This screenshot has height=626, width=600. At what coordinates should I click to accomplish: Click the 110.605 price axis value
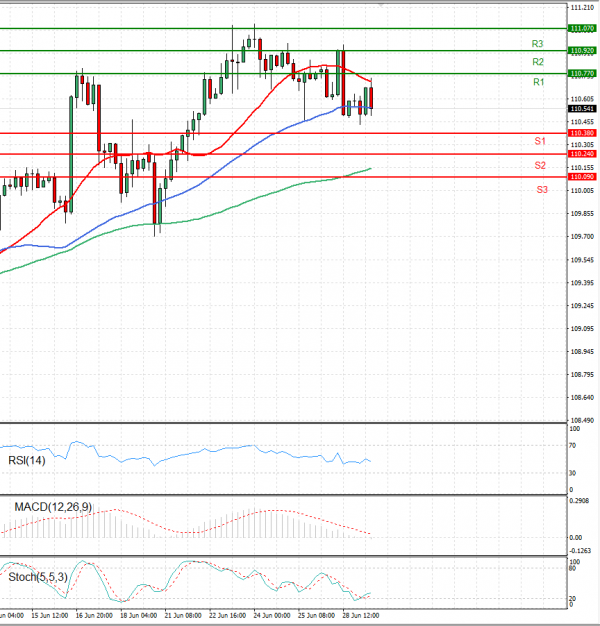click(582, 99)
